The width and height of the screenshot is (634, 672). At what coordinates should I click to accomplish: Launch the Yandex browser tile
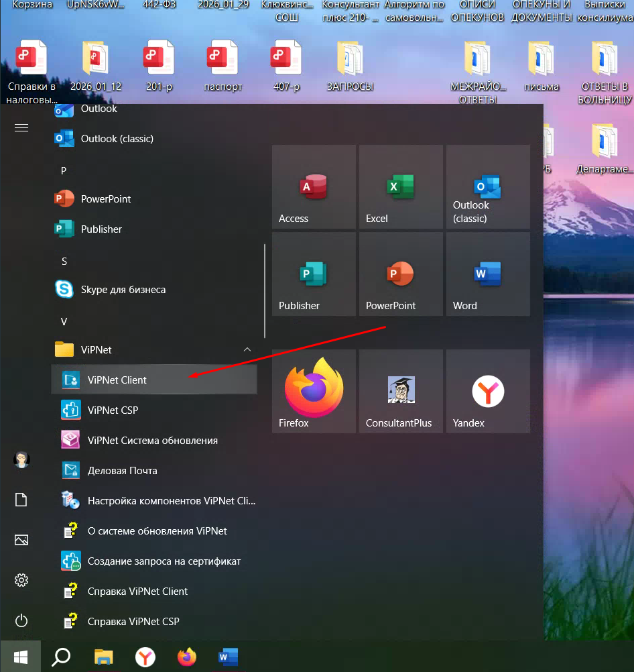488,391
